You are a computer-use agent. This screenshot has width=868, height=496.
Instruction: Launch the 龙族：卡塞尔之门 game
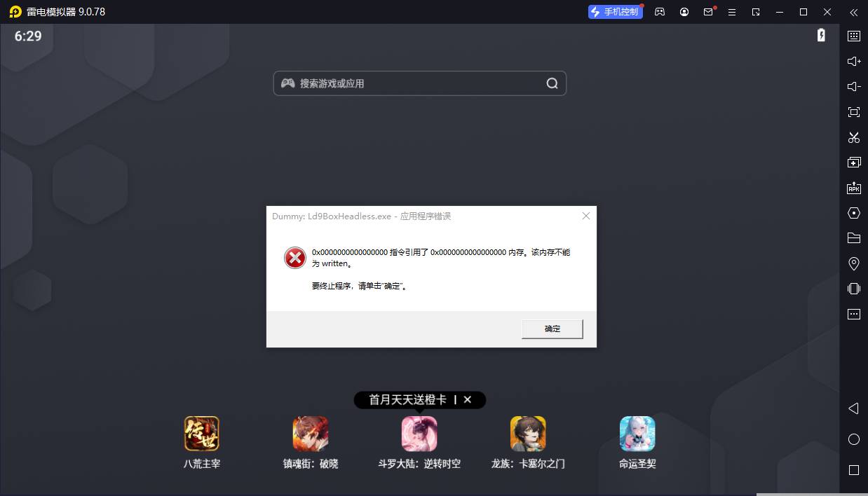pyautogui.click(x=528, y=434)
